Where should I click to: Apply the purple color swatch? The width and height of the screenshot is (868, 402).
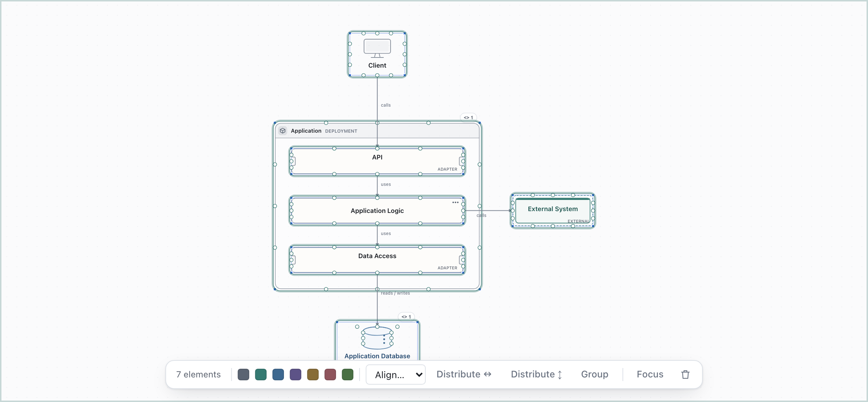295,375
